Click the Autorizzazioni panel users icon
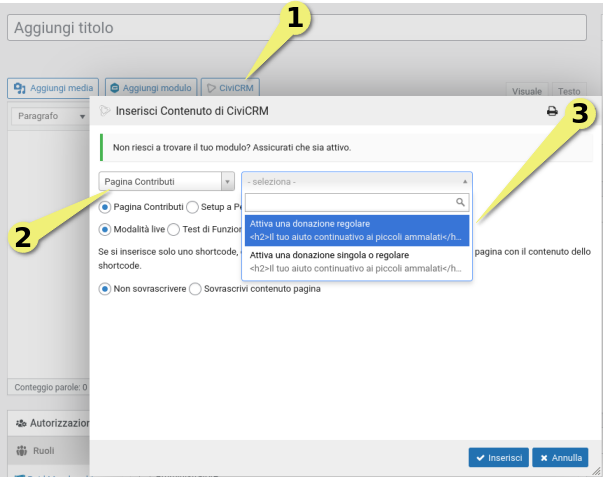Image resolution: width=603 pixels, height=477 pixels. point(21,424)
